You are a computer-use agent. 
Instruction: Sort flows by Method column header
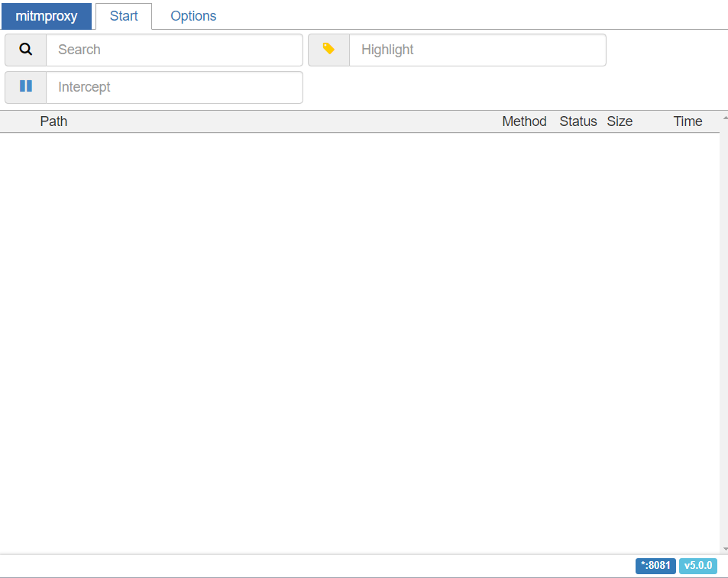pos(524,121)
